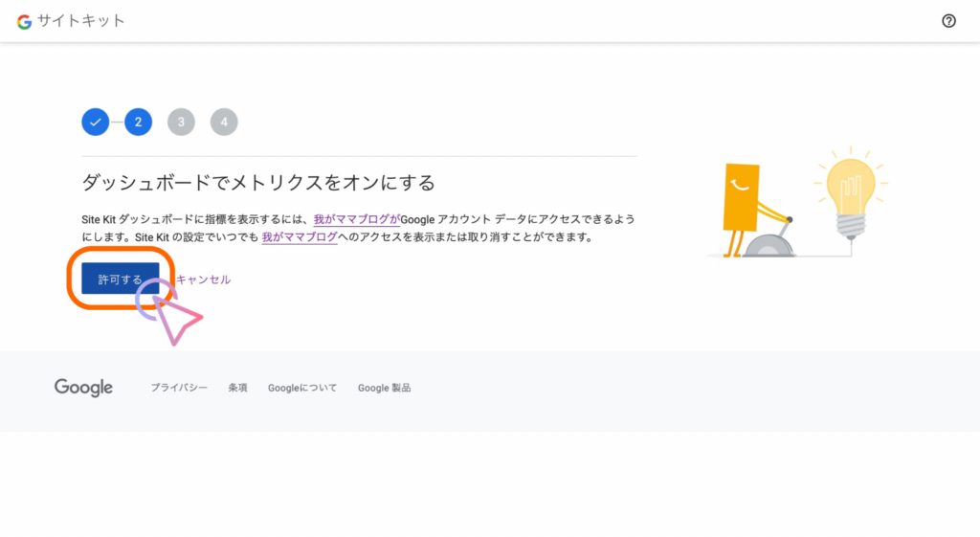This screenshot has width=980, height=537.
Task: Click the Google G logo in header
Action: coord(24,21)
